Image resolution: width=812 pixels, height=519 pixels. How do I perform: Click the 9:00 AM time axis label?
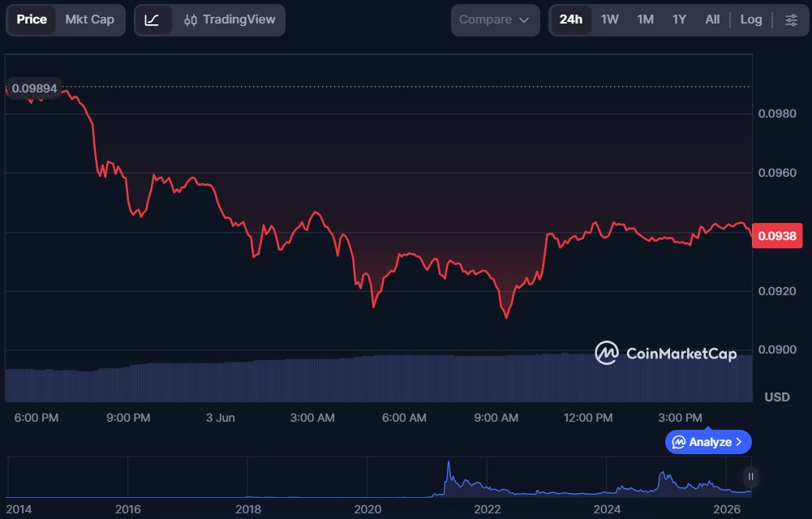click(496, 418)
